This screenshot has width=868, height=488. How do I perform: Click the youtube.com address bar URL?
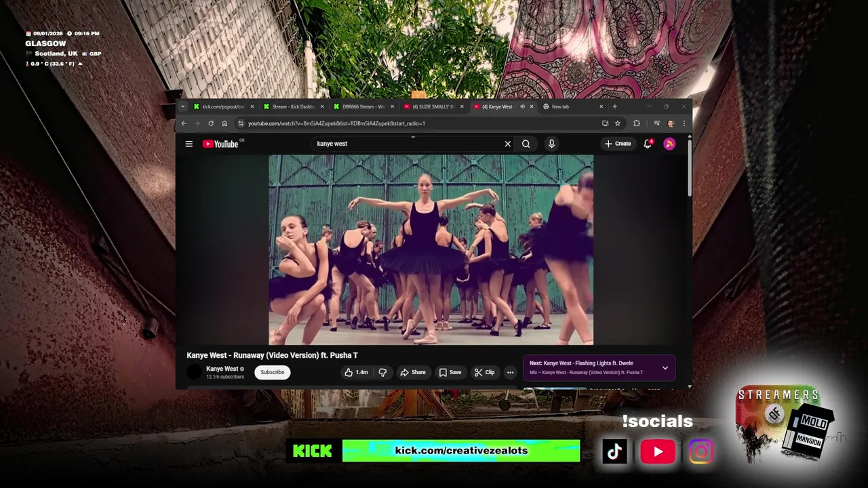click(336, 123)
